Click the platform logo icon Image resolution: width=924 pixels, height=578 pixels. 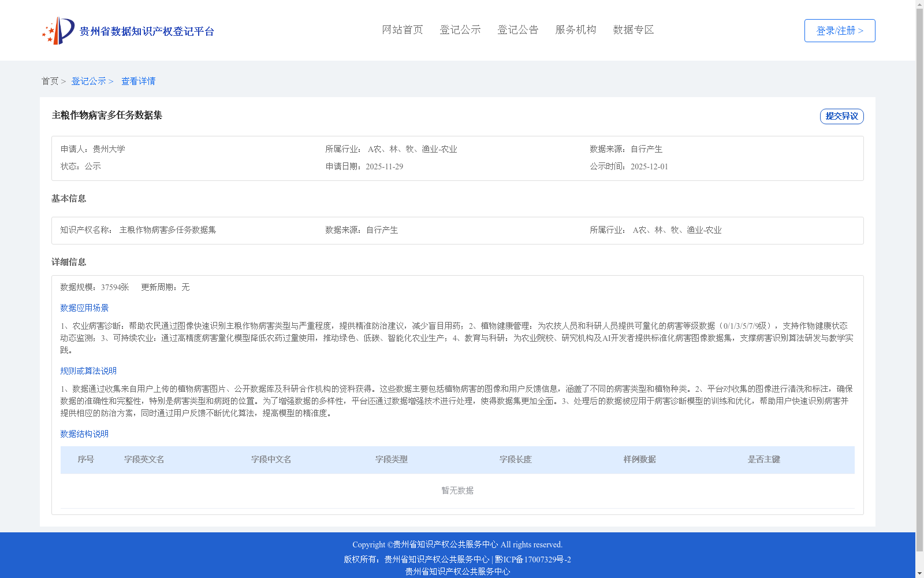tap(58, 31)
